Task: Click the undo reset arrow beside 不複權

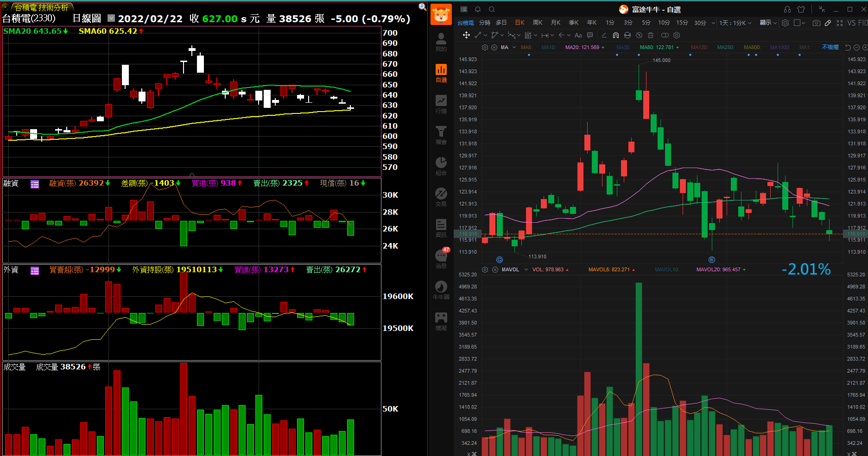Action: point(848,47)
